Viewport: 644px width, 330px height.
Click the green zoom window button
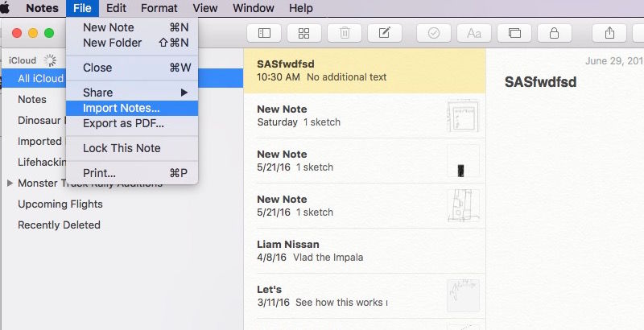pyautogui.click(x=49, y=33)
